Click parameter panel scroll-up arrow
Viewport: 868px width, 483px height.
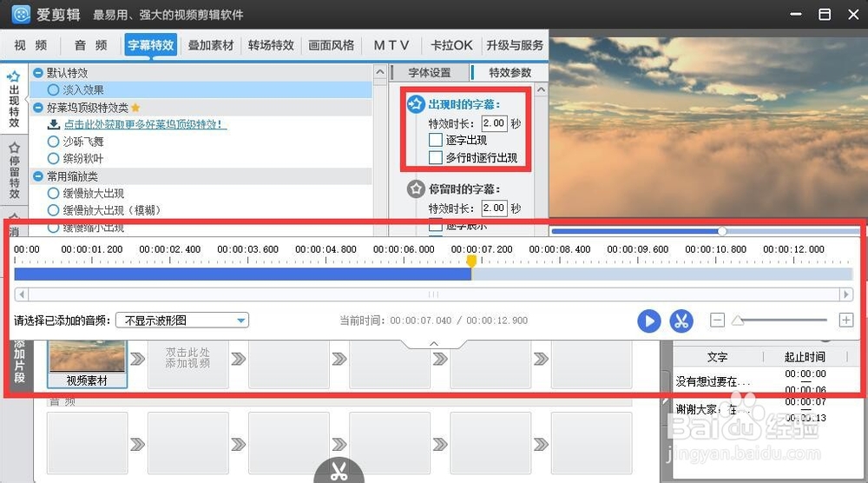pyautogui.click(x=541, y=89)
